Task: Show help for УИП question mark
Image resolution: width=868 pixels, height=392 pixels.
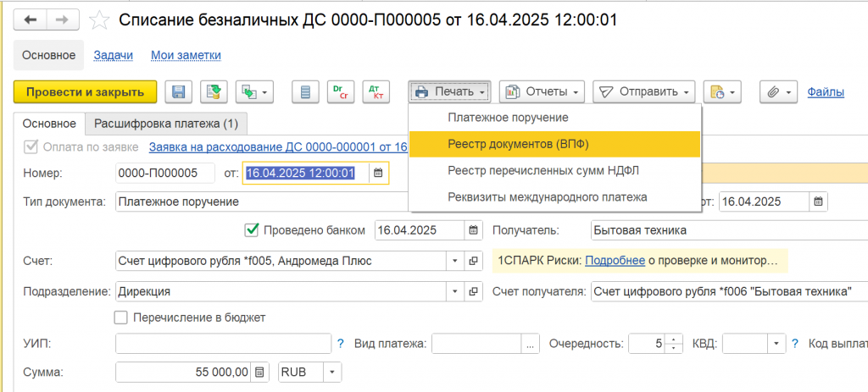Action: tap(341, 344)
